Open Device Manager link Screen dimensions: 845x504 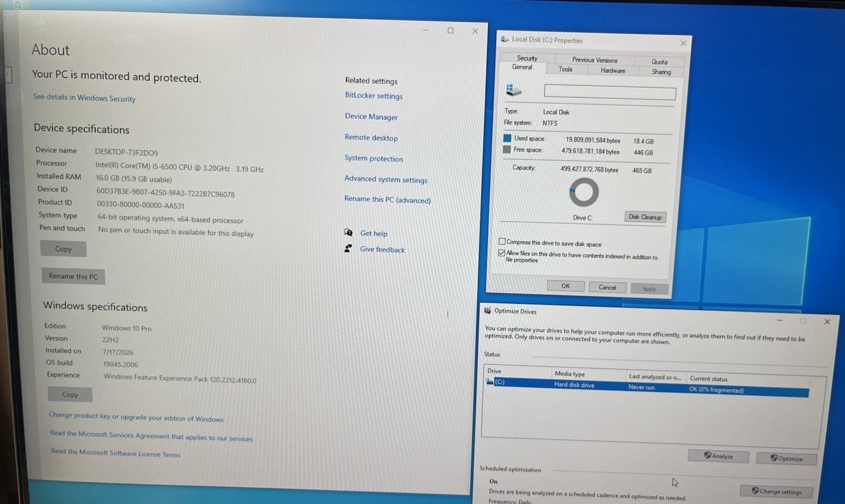(x=371, y=117)
